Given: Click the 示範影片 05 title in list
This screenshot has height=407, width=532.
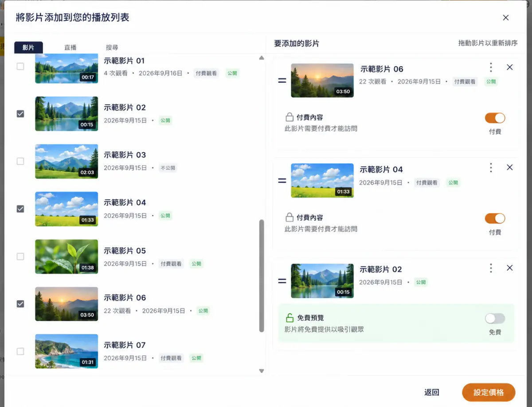Looking at the screenshot, I should 125,250.
